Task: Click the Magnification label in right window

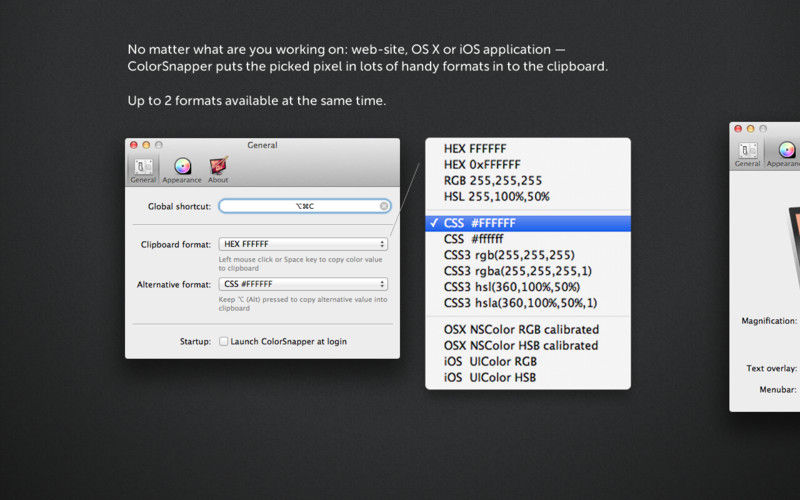Action: click(x=769, y=321)
